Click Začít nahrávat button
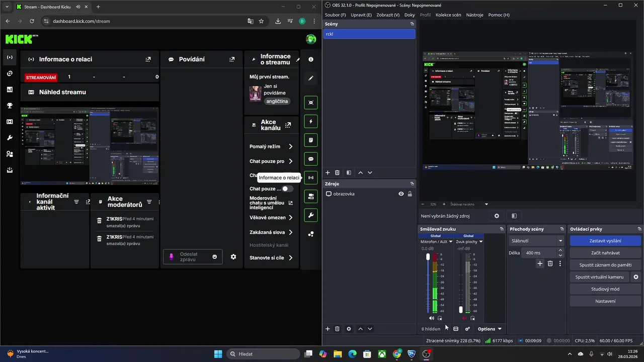The height and width of the screenshot is (362, 644). click(605, 253)
